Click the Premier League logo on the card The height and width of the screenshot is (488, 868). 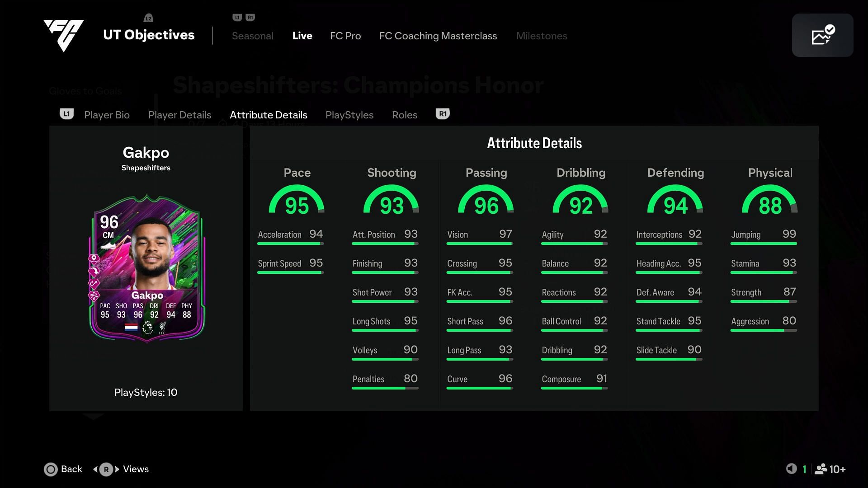[x=147, y=328]
